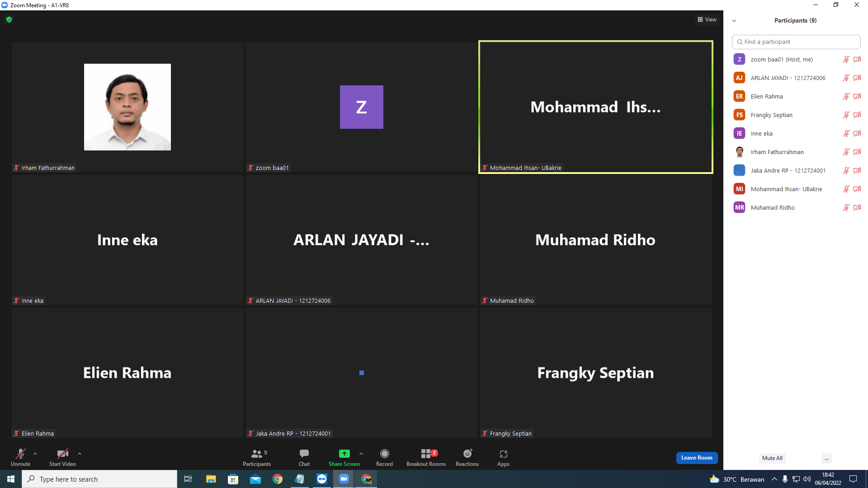Screen dimensions: 868x488
Task: Open the Apps panel
Action: click(x=504, y=457)
